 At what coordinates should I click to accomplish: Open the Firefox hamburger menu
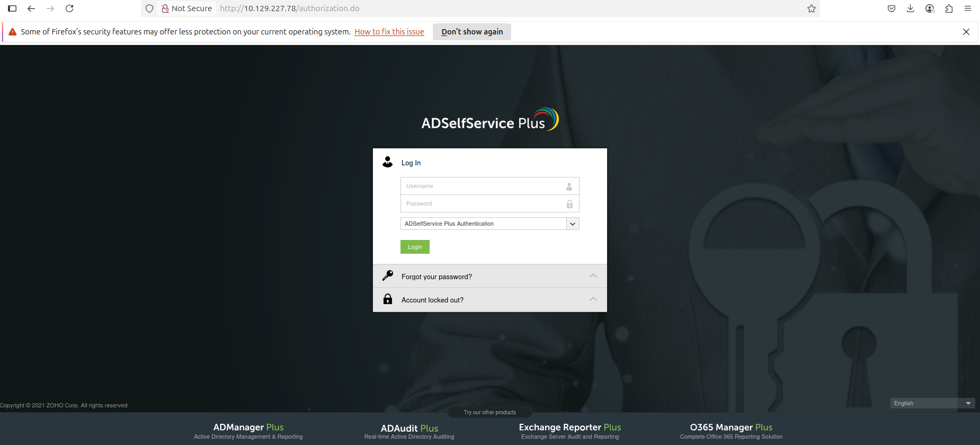(968, 8)
